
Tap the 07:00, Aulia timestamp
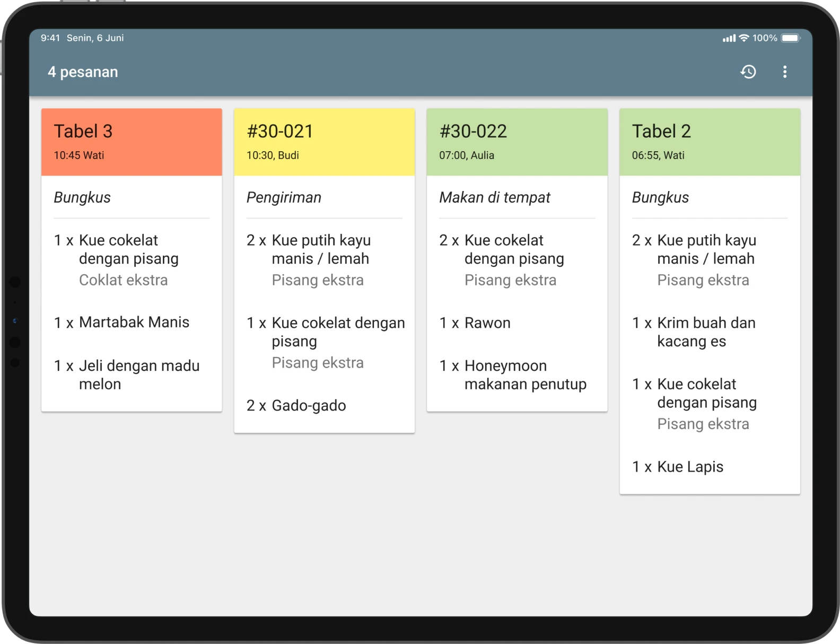(467, 155)
